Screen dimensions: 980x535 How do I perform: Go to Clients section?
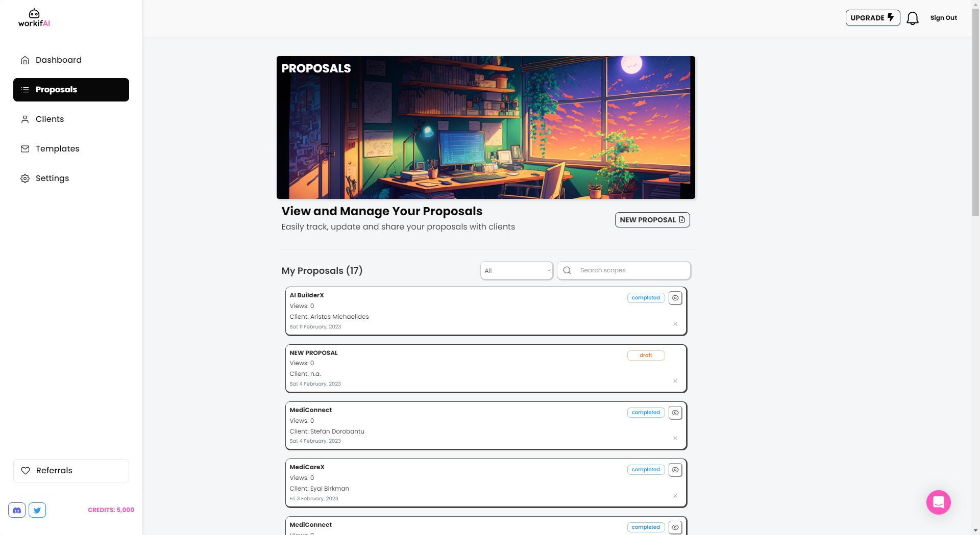71,119
